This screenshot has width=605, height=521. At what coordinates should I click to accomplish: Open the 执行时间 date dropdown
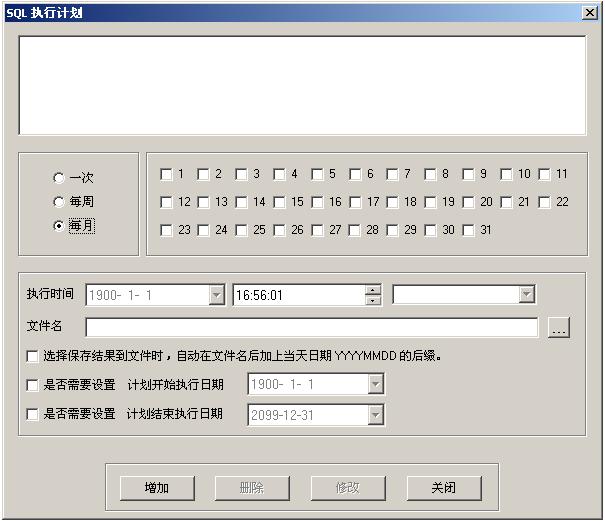point(216,295)
